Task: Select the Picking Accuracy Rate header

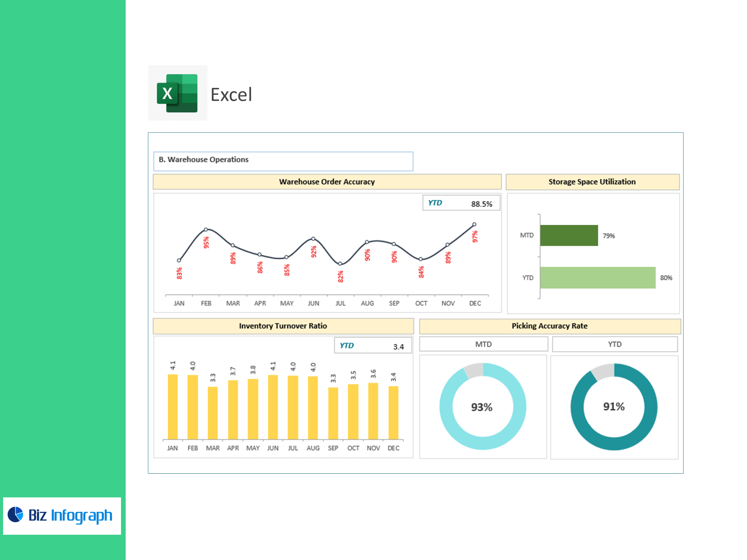Action: coord(549,326)
